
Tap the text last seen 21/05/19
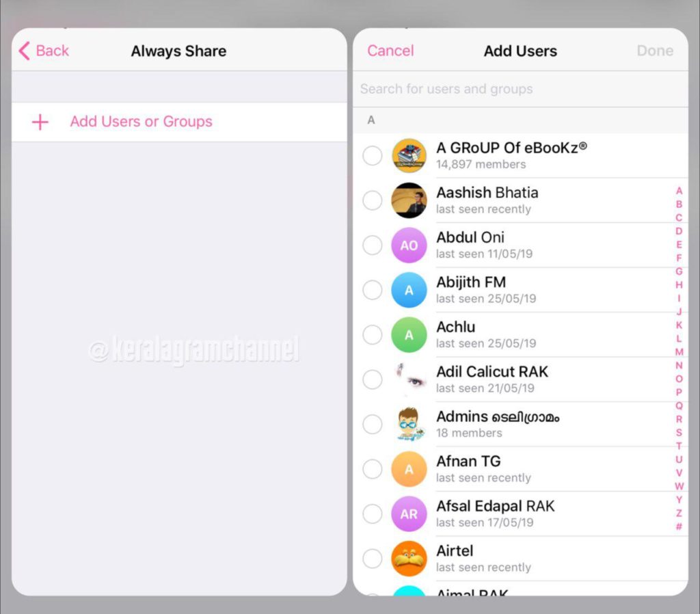point(485,388)
